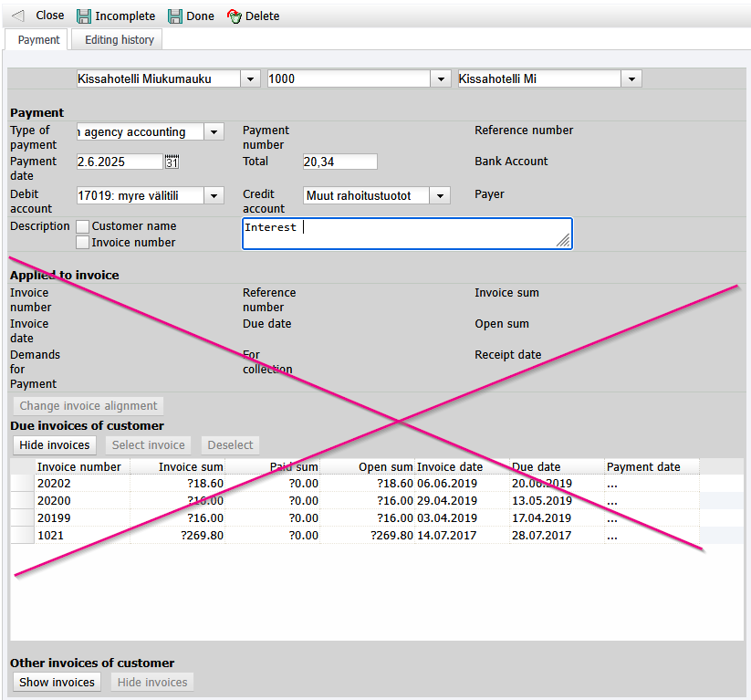This screenshot has width=751, height=700.
Task: Click the Done save disk icon
Action: (x=175, y=16)
